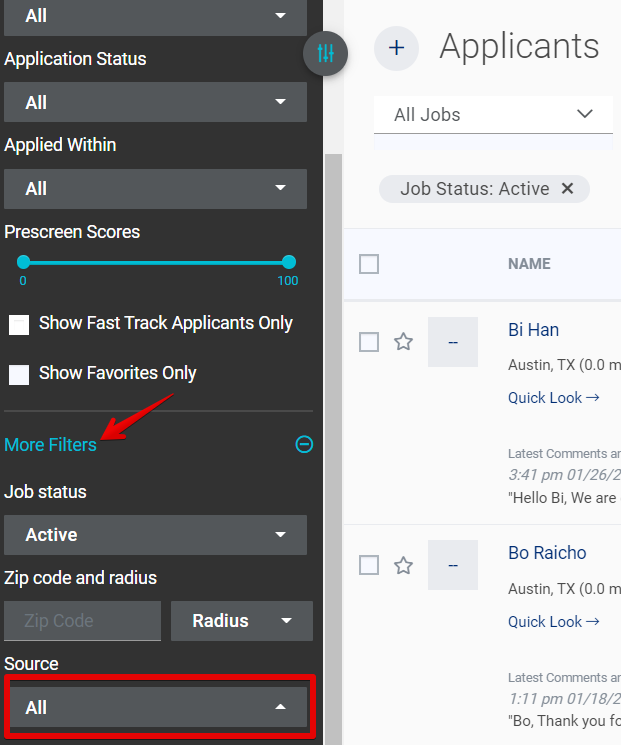The height and width of the screenshot is (745, 621).
Task: Click the 'Bo, Thank you' comment text
Action: tap(564, 721)
